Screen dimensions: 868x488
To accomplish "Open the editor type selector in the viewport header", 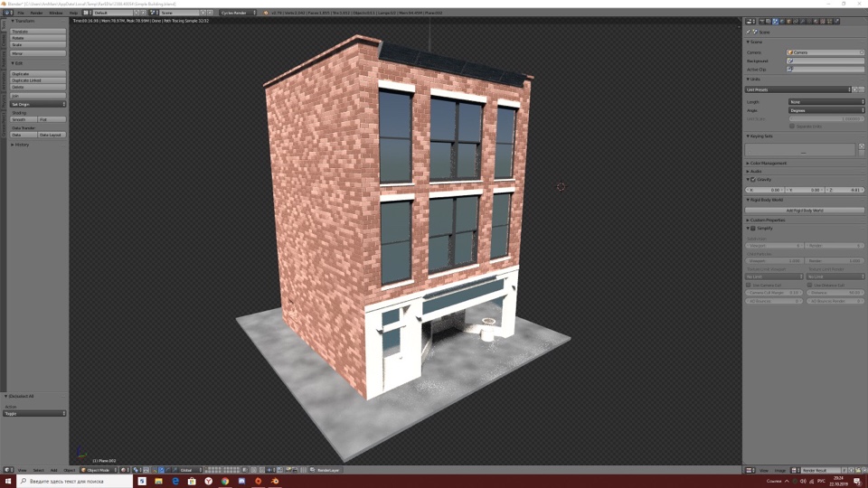I will tap(10, 470).
